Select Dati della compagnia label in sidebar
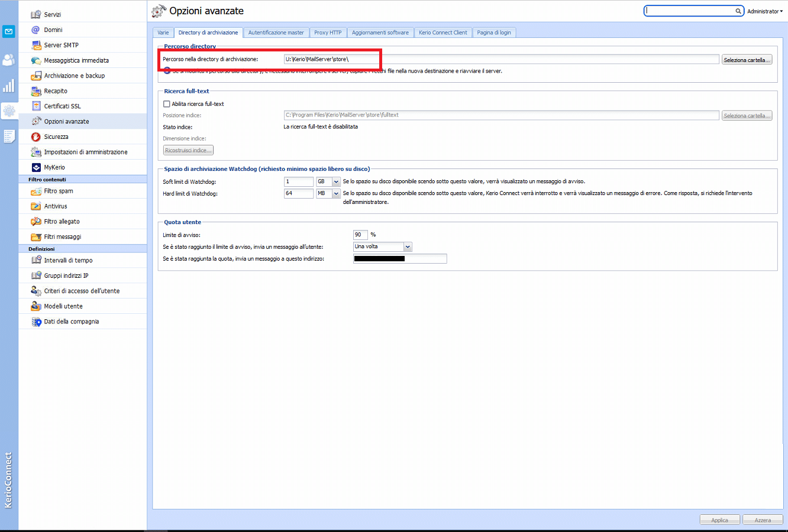The image size is (788, 532). [72, 322]
